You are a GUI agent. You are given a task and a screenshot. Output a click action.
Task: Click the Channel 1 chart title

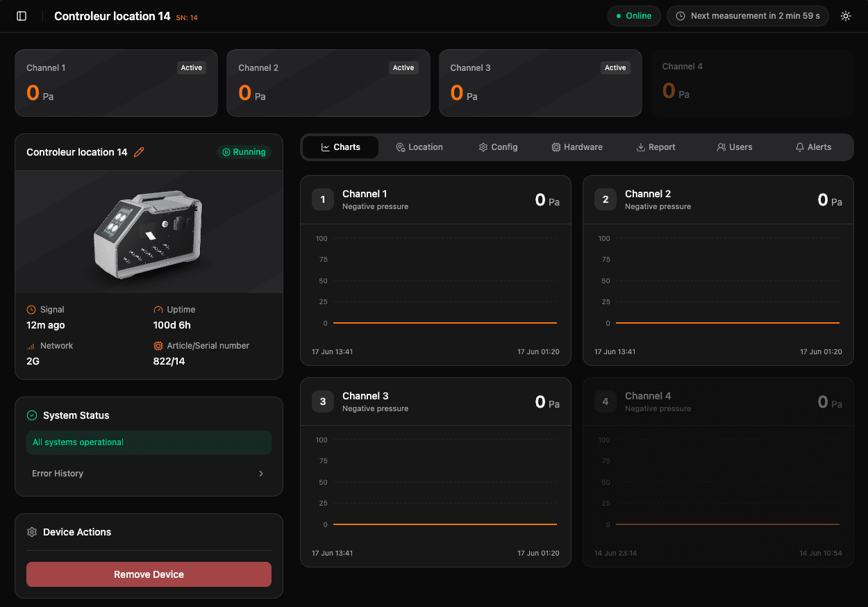365,194
